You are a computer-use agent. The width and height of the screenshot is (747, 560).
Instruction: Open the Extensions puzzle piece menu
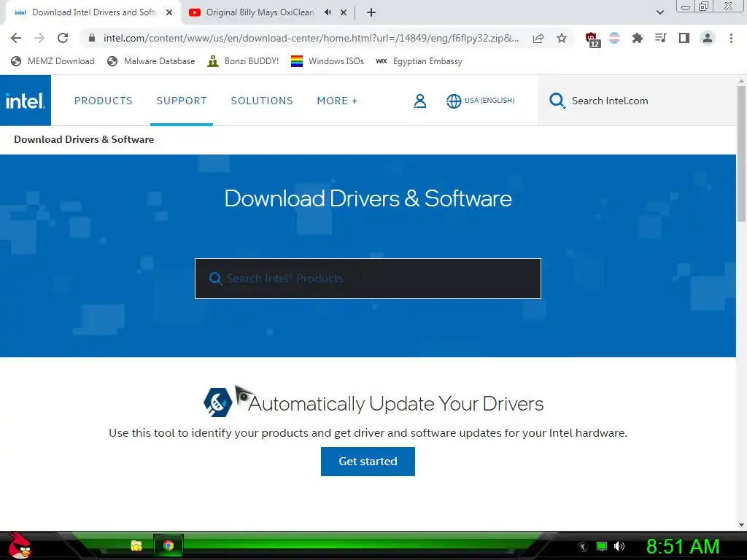pyautogui.click(x=638, y=38)
